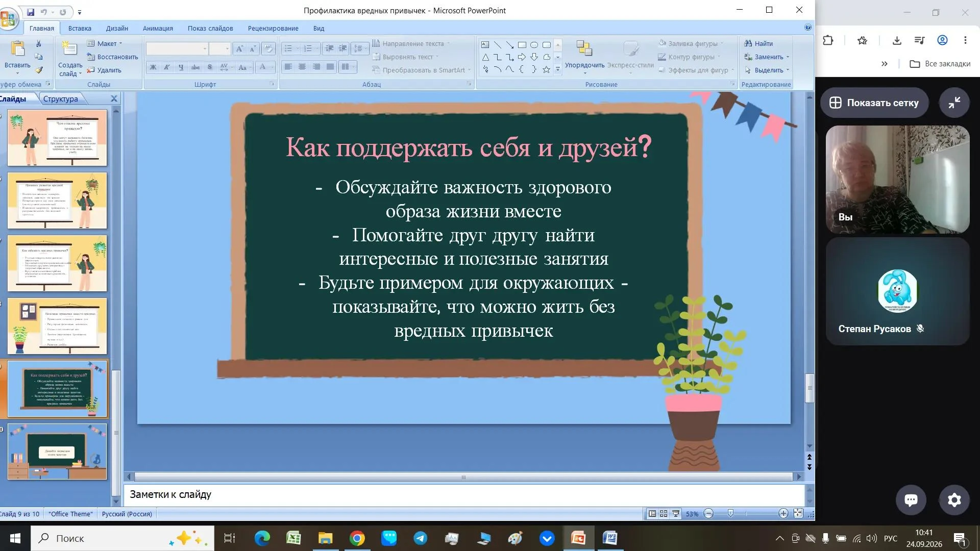The image size is (980, 551).
Task: Toggle bulleted list button
Action: [288, 48]
